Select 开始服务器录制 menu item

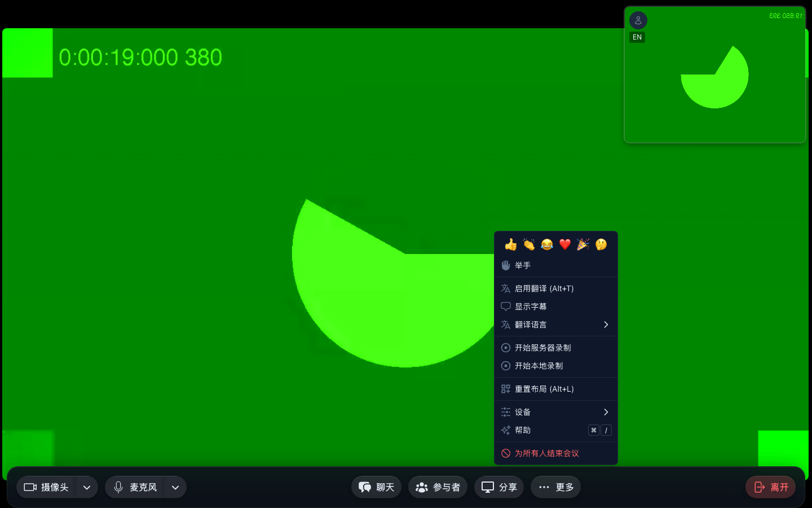pos(556,348)
